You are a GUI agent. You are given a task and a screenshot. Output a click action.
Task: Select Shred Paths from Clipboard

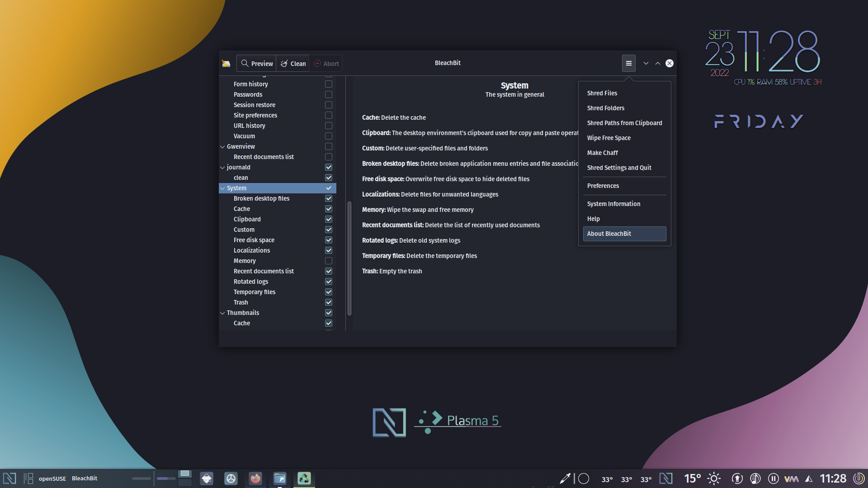[x=624, y=123]
